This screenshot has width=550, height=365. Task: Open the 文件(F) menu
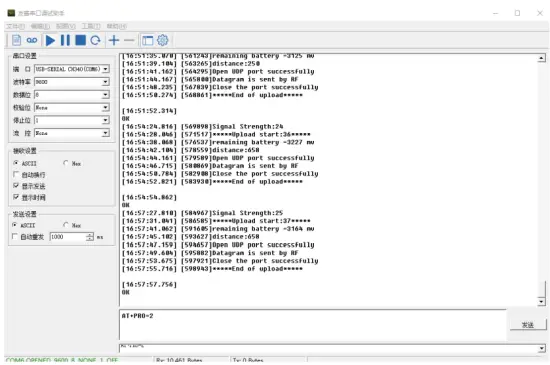[15, 26]
